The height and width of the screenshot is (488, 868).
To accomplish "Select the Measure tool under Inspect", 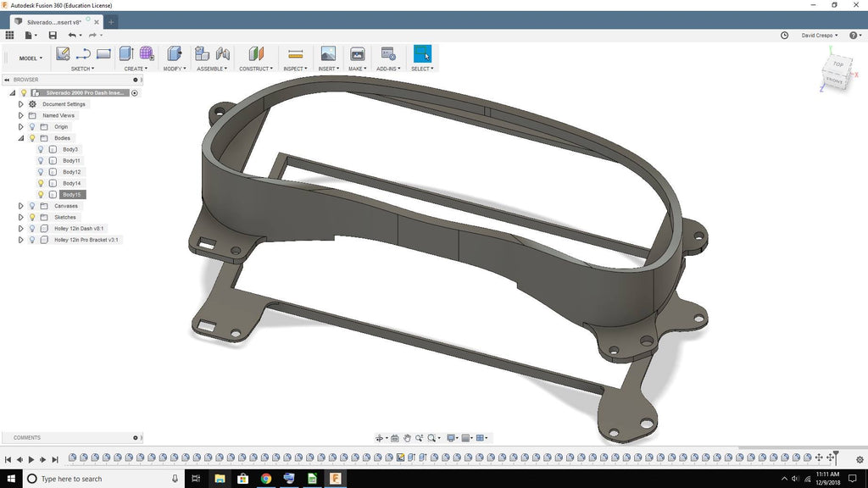I will 295,54.
